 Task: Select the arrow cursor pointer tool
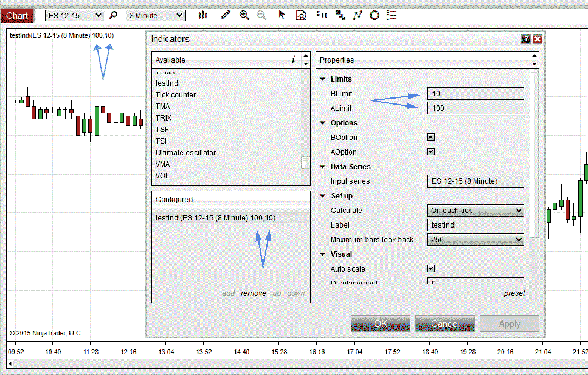282,15
